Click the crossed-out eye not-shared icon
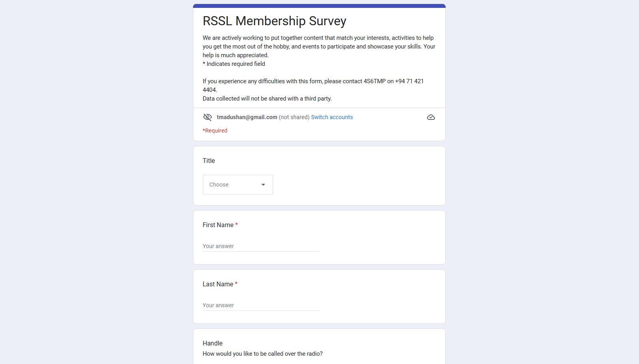 (207, 117)
